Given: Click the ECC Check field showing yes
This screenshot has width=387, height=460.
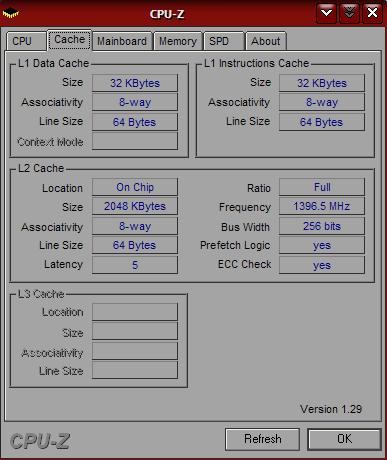Looking at the screenshot, I should pyautogui.click(x=322, y=265).
